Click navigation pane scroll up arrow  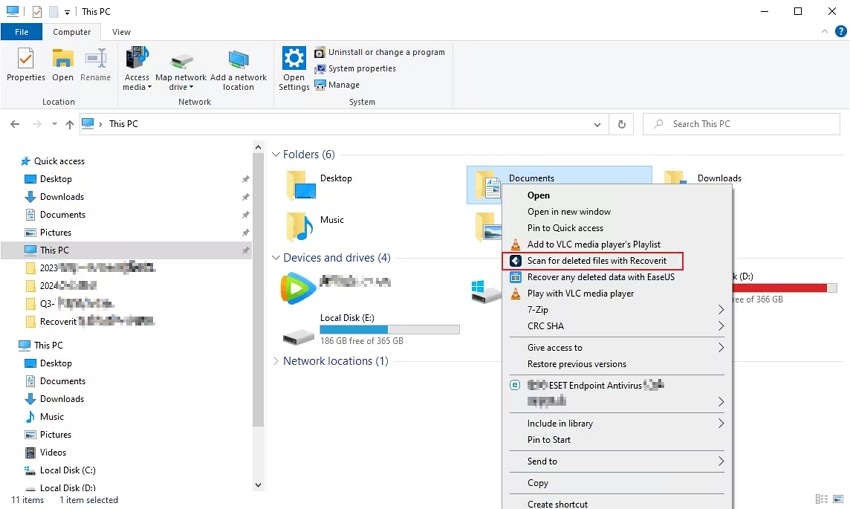coord(258,147)
